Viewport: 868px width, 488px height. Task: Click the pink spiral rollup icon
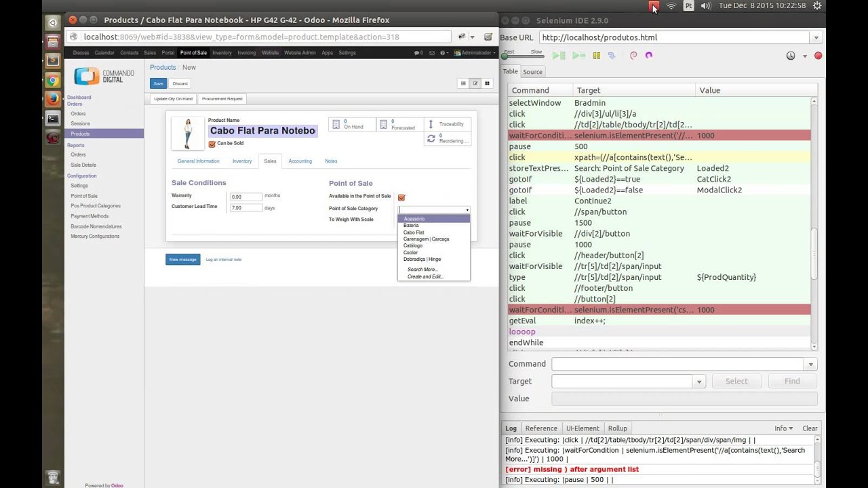pos(633,56)
